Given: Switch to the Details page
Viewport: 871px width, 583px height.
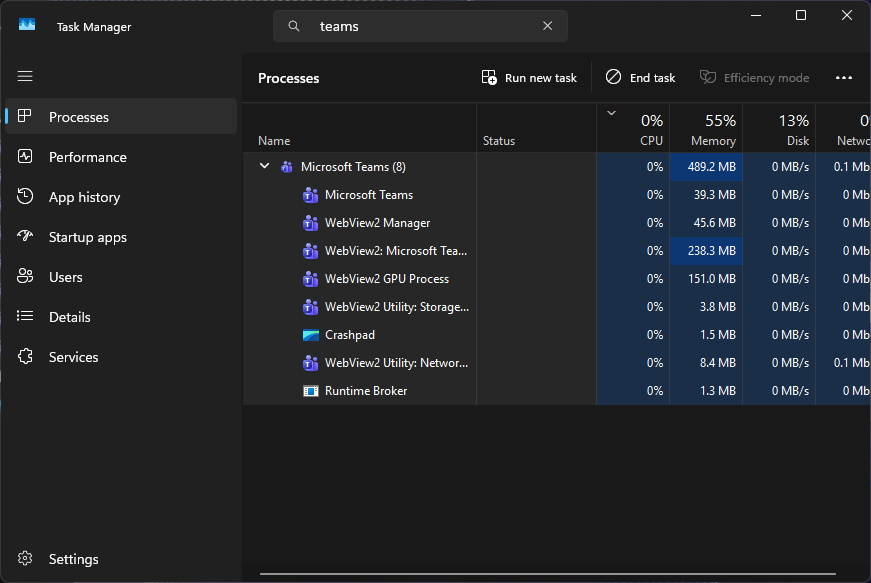Looking at the screenshot, I should click(x=70, y=317).
